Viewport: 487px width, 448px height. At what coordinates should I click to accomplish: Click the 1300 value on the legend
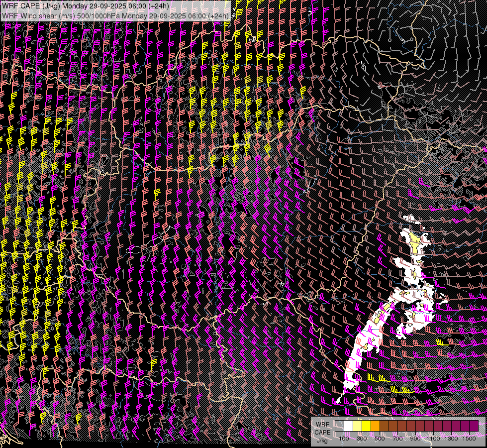(x=451, y=439)
